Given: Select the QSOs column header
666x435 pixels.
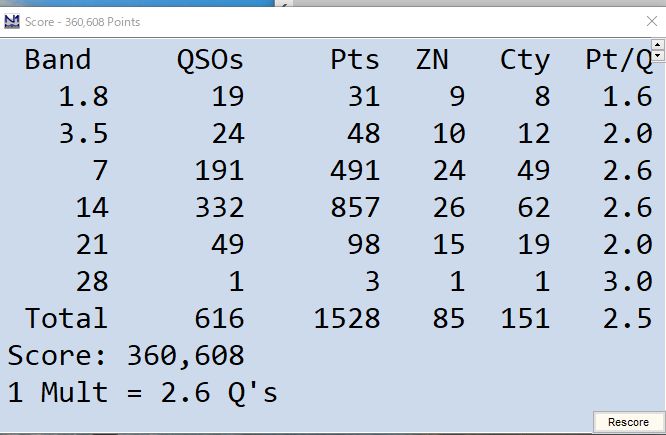Looking at the screenshot, I should 210,60.
